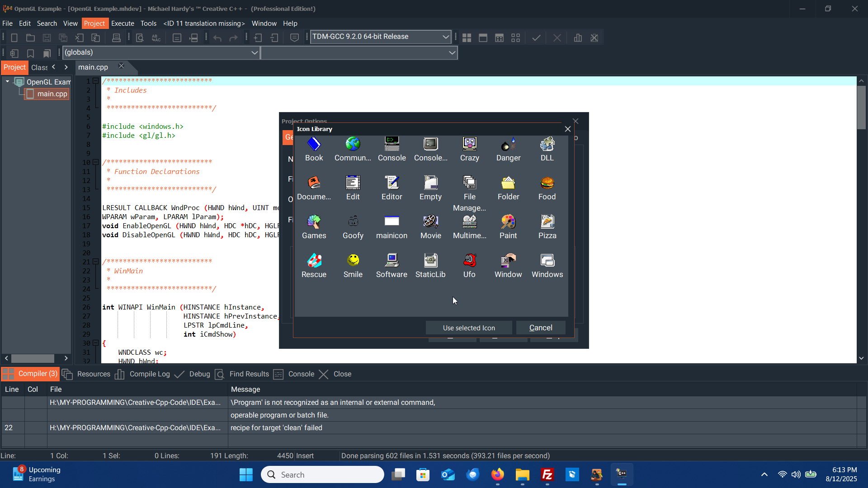Image resolution: width=868 pixels, height=488 pixels.
Task: Toggle fold marker at line 10
Action: (x=96, y=162)
